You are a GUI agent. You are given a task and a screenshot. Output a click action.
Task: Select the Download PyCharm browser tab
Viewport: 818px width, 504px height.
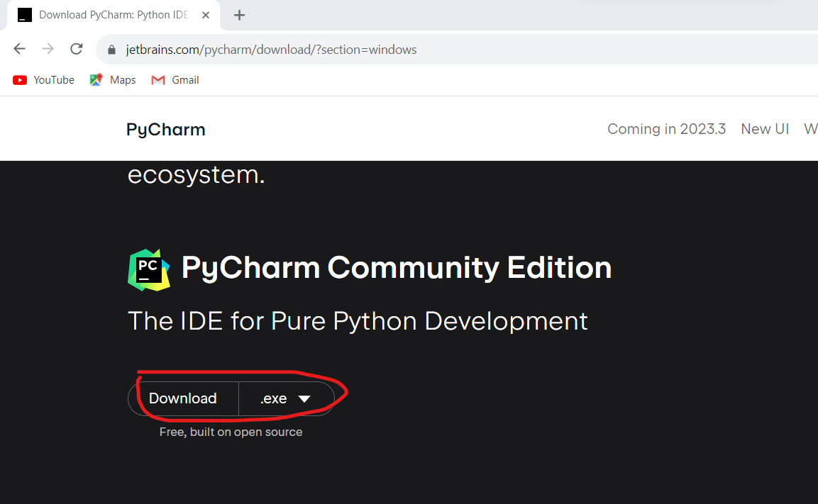[114, 15]
